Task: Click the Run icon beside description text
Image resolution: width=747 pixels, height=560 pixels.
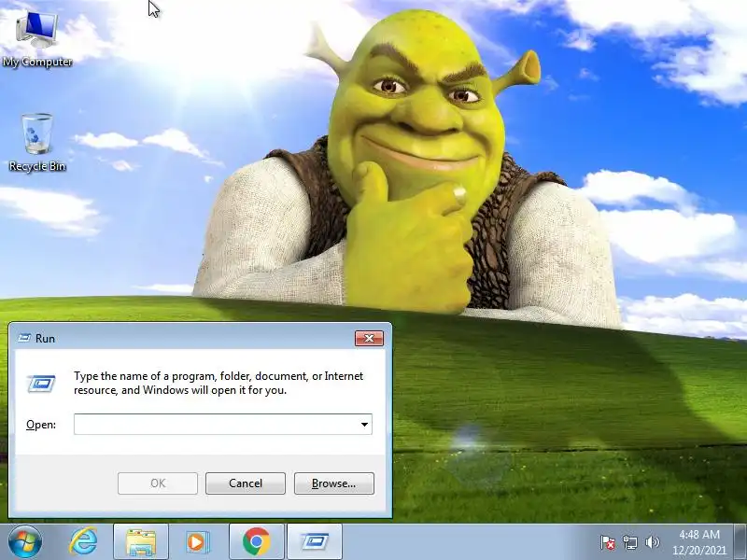Action: [41, 384]
